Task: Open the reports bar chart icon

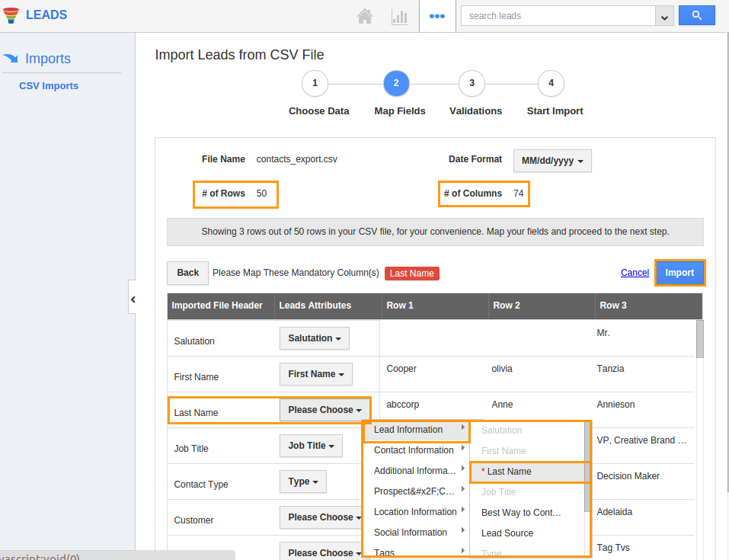Action: (399, 18)
